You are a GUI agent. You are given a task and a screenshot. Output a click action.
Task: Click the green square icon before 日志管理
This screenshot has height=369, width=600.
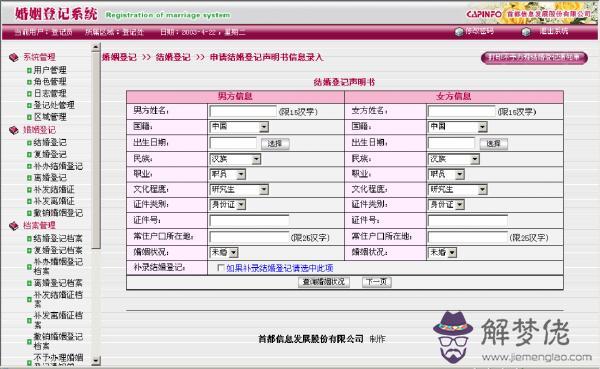pyautogui.click(x=29, y=94)
